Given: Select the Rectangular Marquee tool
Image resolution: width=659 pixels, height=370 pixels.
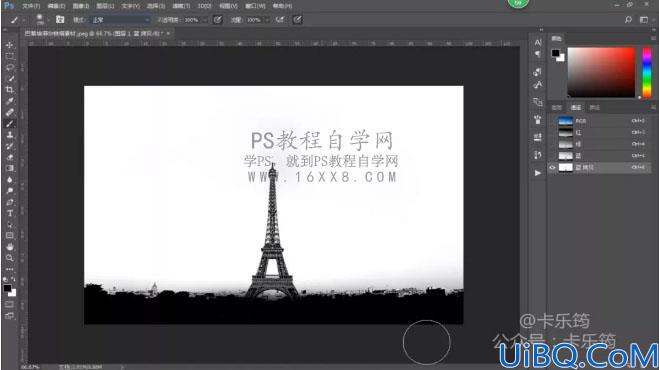Looking at the screenshot, I should click(9, 56).
